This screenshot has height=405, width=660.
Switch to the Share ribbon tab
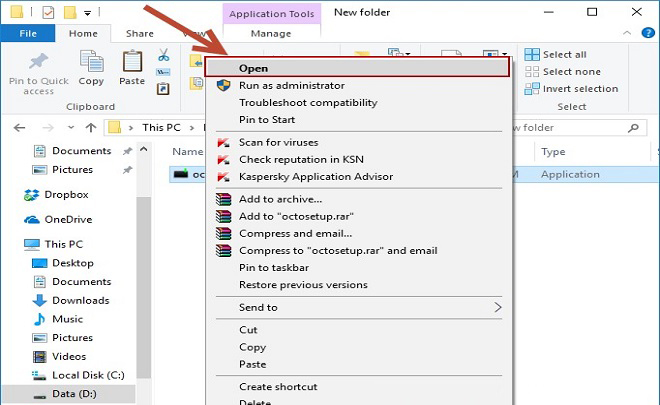pos(139,33)
